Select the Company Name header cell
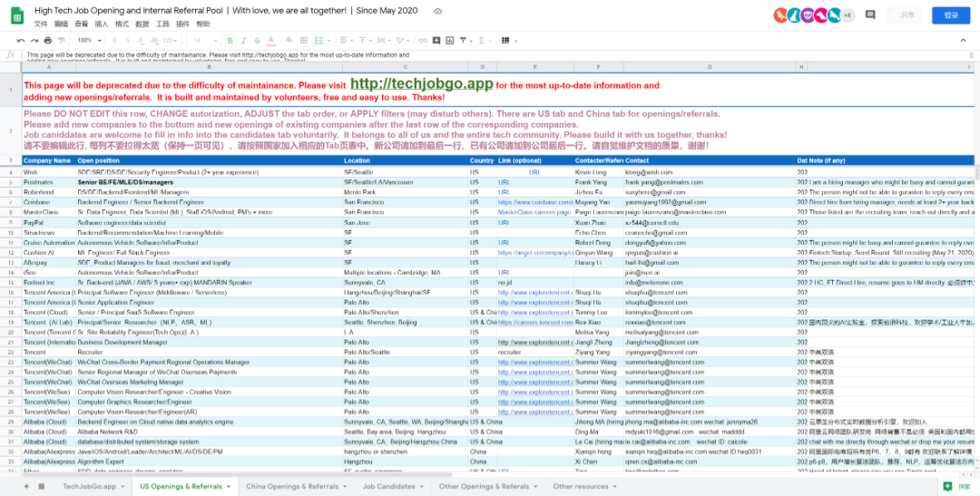Image resolution: width=980 pixels, height=496 pixels. pos(48,160)
